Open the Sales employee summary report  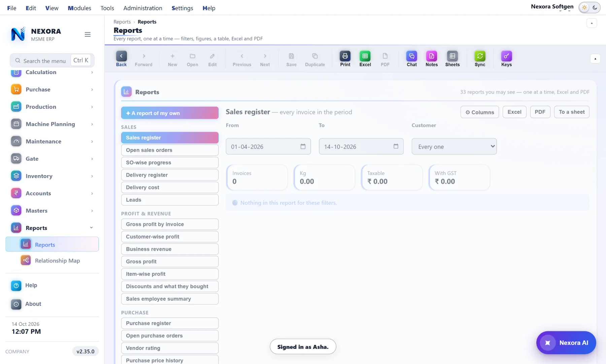pyautogui.click(x=170, y=299)
